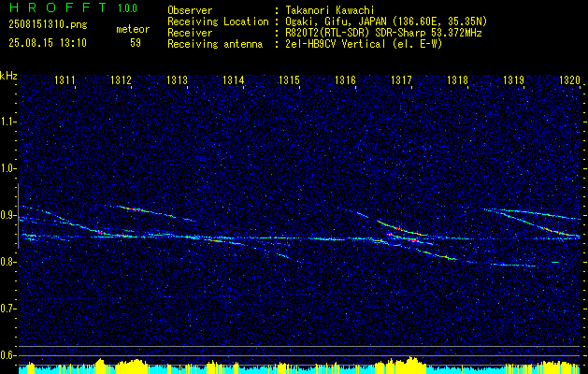
Task: Click the gray vertical frequency range bar
Action: pos(18,216)
